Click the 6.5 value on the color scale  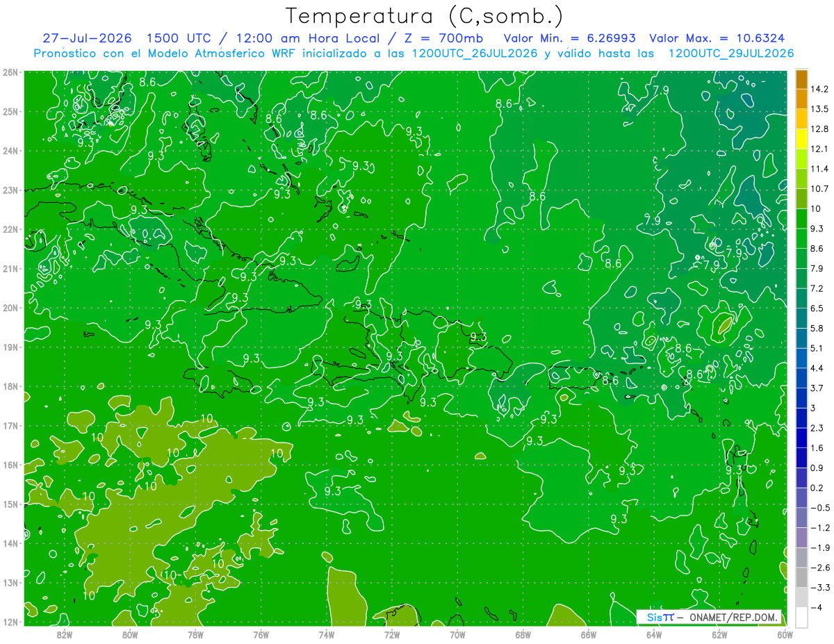[817, 308]
